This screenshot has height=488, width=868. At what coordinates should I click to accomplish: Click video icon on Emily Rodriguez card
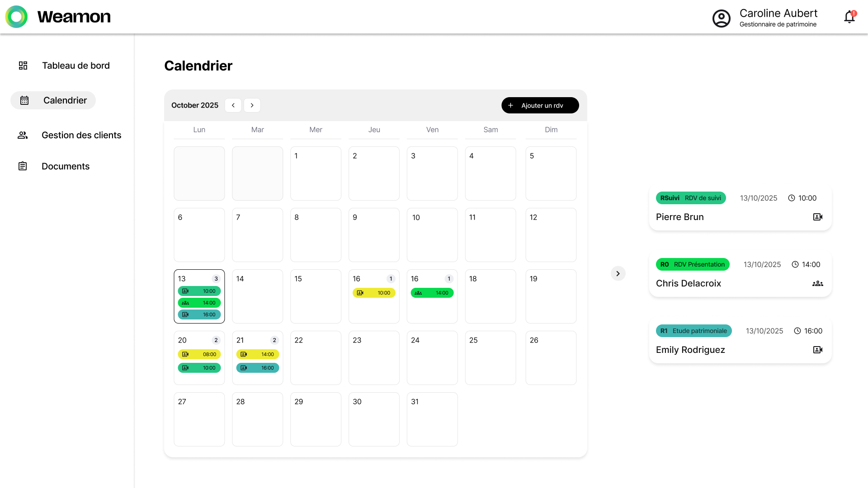[x=818, y=350]
